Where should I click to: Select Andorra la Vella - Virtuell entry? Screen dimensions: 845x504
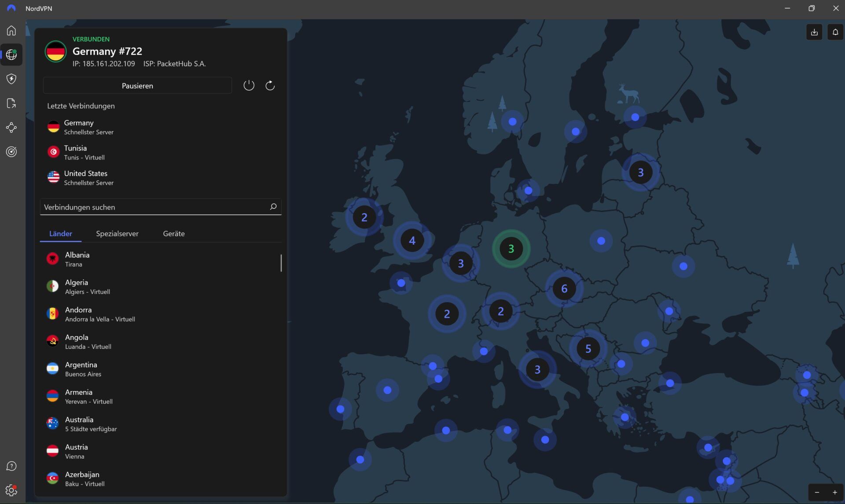161,314
